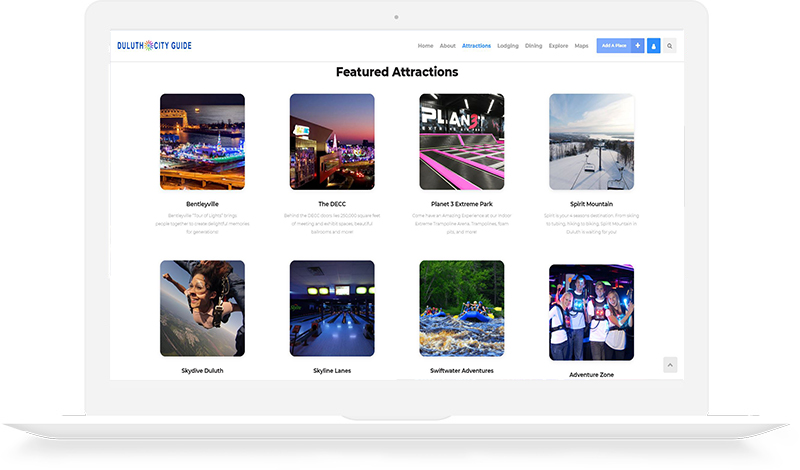Click the Skyline Lanes title link
The height and width of the screenshot is (470, 800).
(x=332, y=371)
